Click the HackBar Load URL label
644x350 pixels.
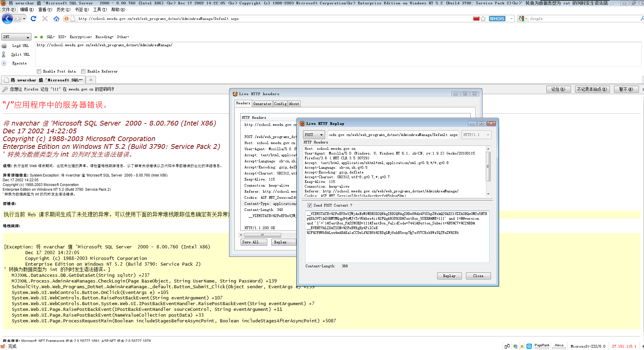tap(20, 46)
